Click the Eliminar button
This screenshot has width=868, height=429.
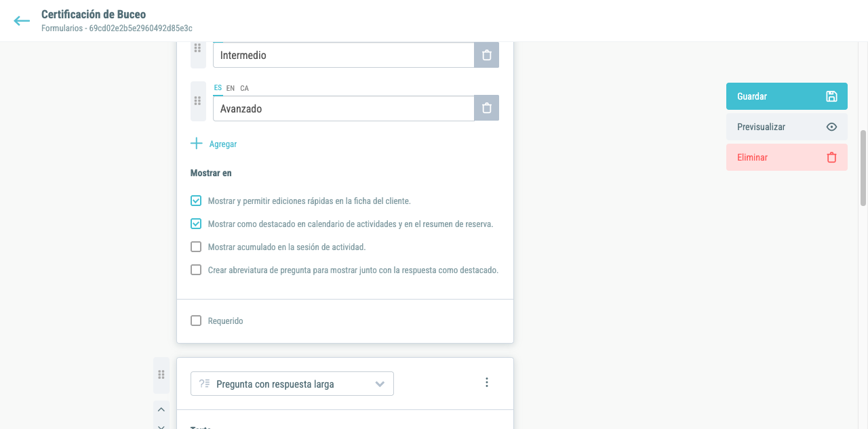(x=787, y=157)
